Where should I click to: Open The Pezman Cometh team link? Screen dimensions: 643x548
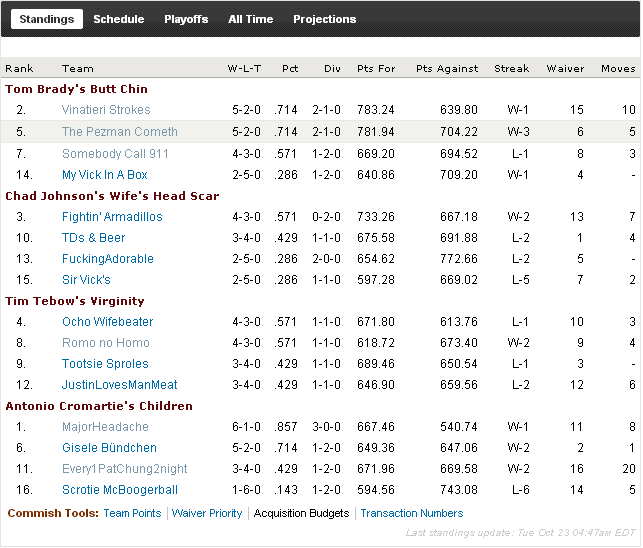120,132
